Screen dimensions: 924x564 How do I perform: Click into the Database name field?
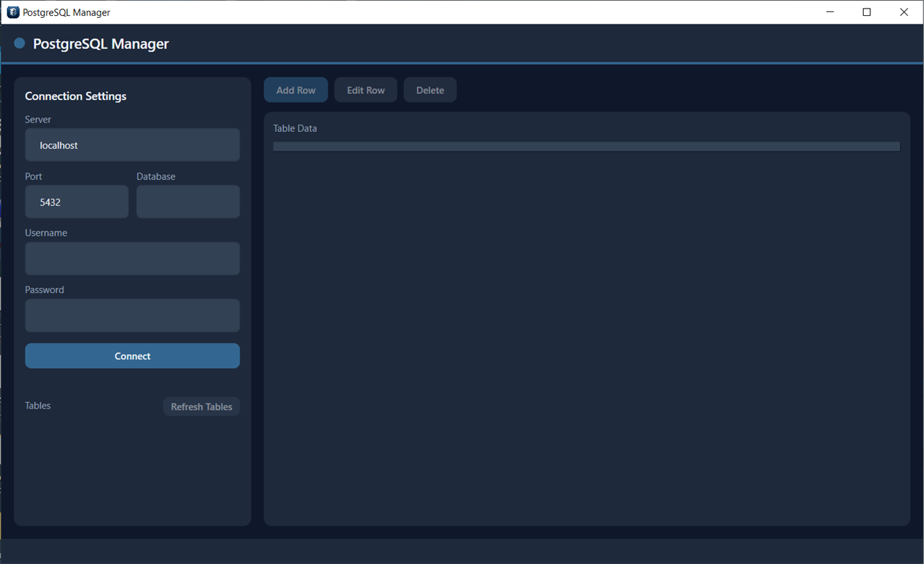coord(188,202)
